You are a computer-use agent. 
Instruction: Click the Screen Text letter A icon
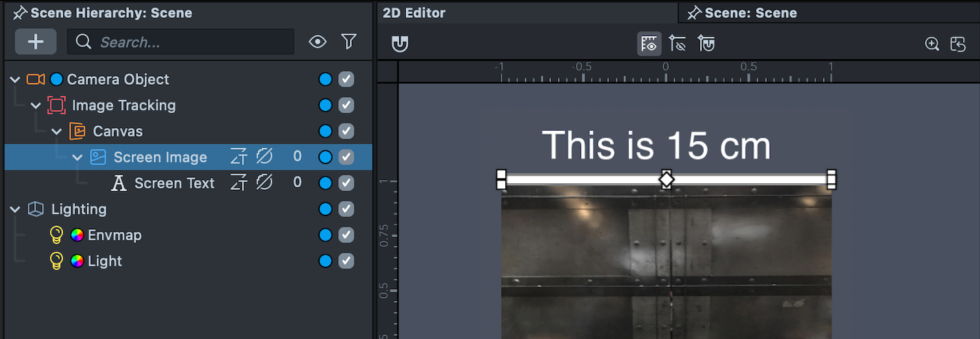pos(119,183)
